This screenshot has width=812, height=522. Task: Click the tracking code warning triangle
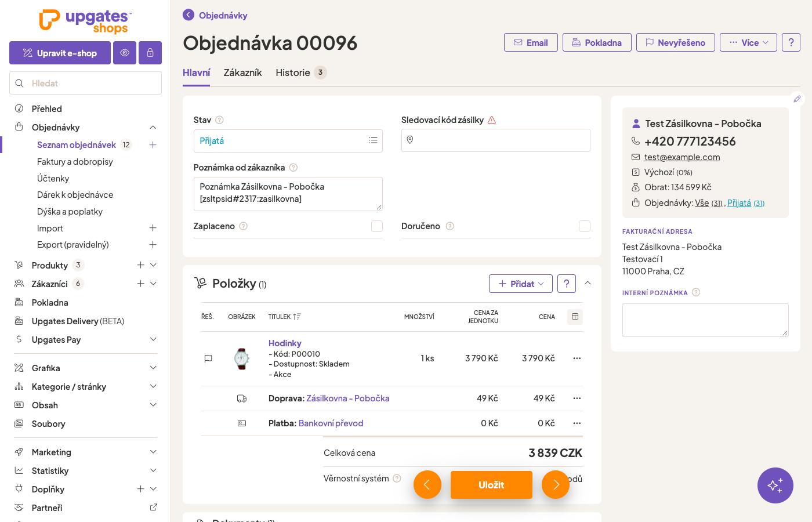pos(492,120)
